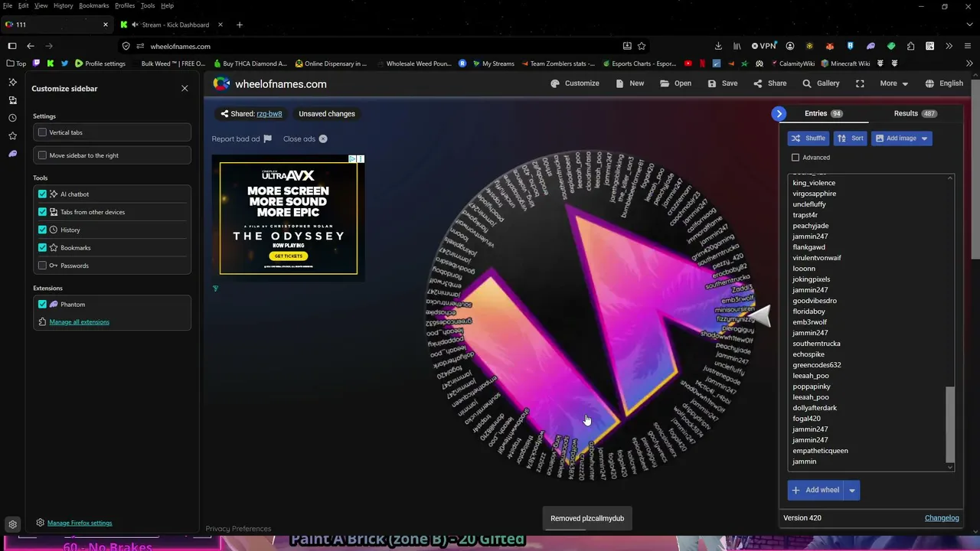980x551 pixels.
Task: Show more toolbar extensions overflow chevron
Action: point(949,46)
